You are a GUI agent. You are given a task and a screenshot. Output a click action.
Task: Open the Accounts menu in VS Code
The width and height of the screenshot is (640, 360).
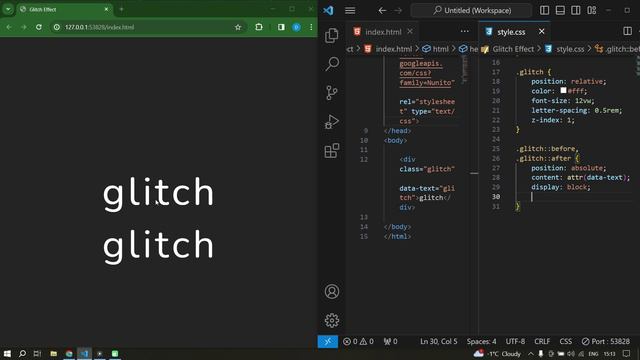[x=332, y=291]
